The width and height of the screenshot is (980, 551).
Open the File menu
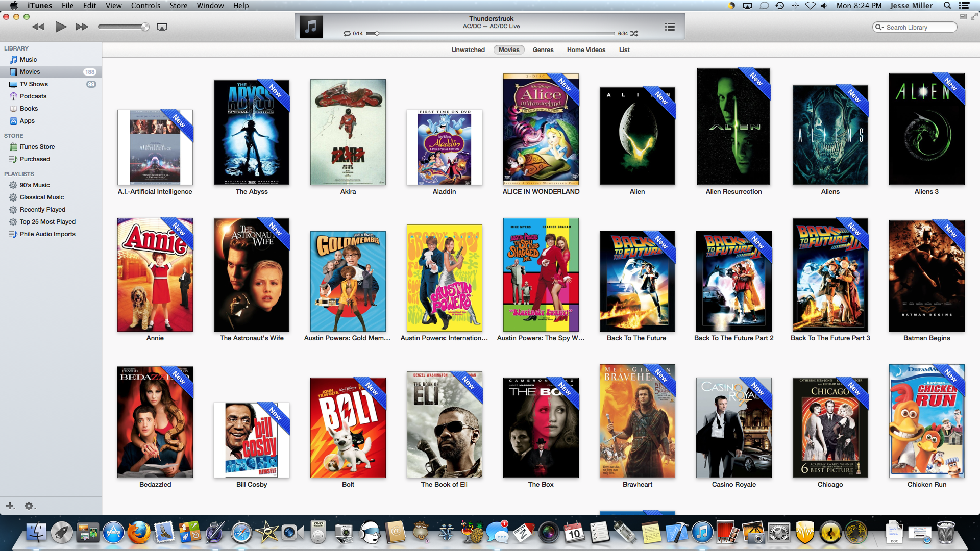67,6
